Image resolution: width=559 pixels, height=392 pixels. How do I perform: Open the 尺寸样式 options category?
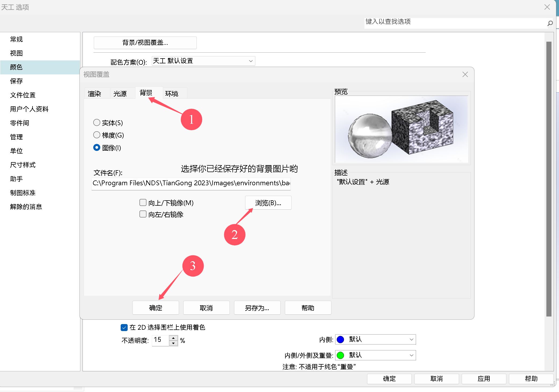point(40,165)
